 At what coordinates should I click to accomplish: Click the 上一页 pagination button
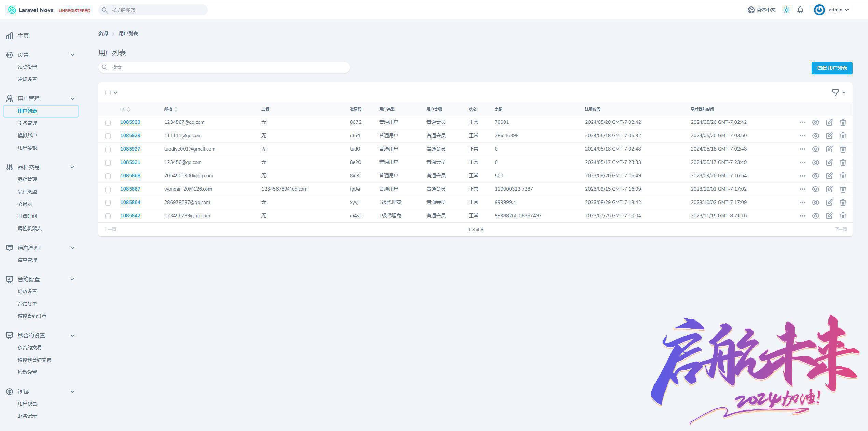point(110,230)
